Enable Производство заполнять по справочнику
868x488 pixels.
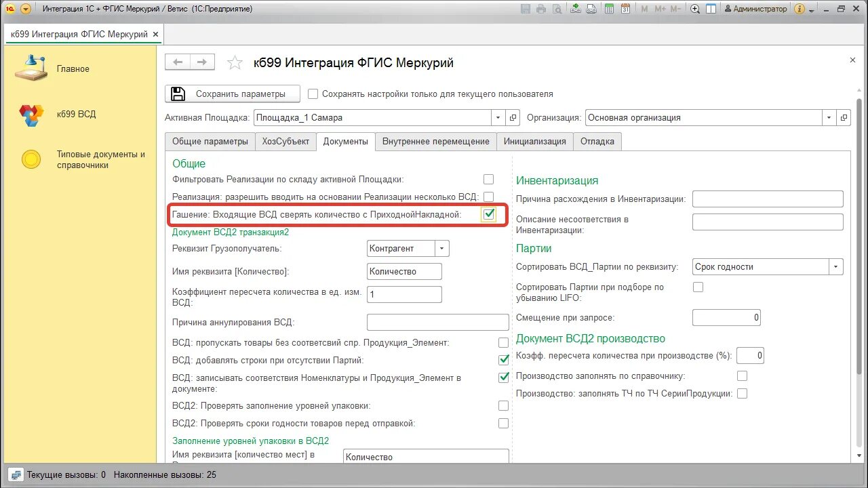click(742, 375)
